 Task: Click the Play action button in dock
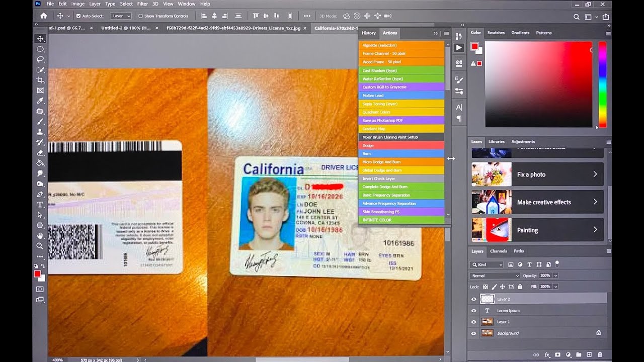pyautogui.click(x=459, y=48)
